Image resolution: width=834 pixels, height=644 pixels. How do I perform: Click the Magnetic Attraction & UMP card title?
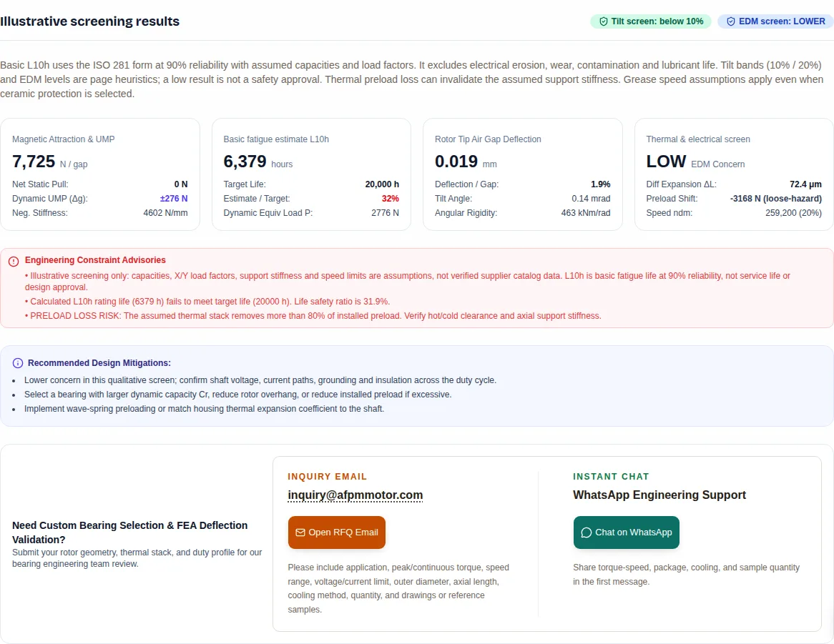coord(63,139)
